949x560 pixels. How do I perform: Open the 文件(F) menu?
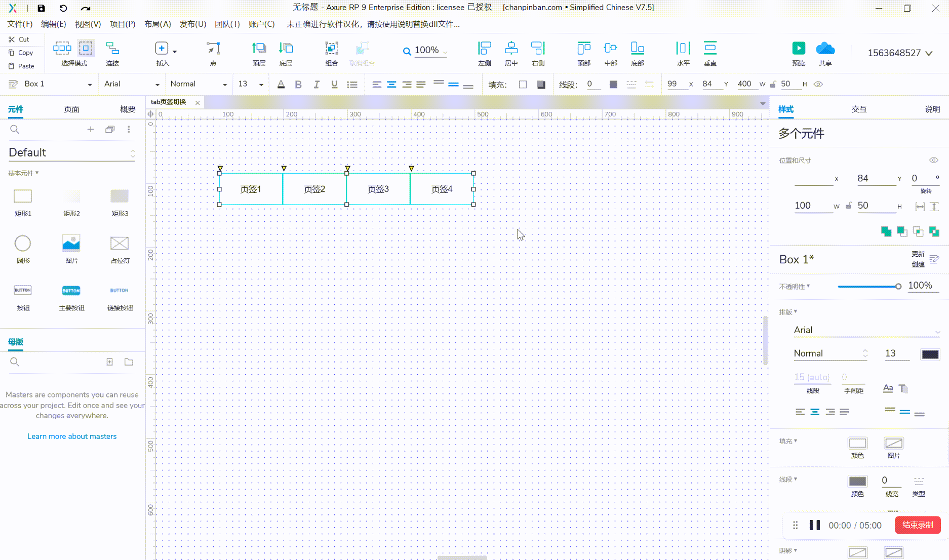(x=20, y=24)
